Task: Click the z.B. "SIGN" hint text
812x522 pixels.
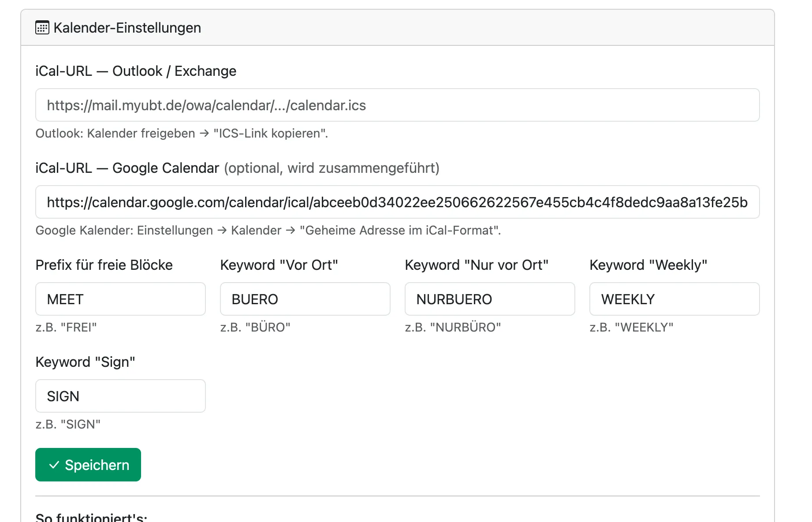Action: click(x=68, y=424)
